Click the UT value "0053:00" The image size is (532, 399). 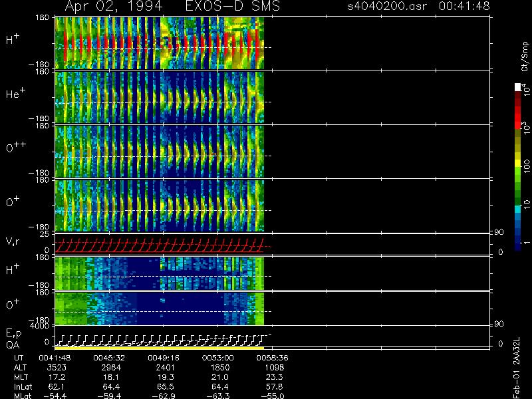[218, 358]
